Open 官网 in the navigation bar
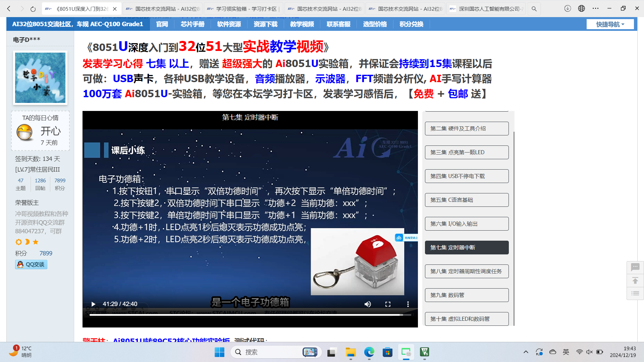The image size is (644, 362). [x=162, y=24]
